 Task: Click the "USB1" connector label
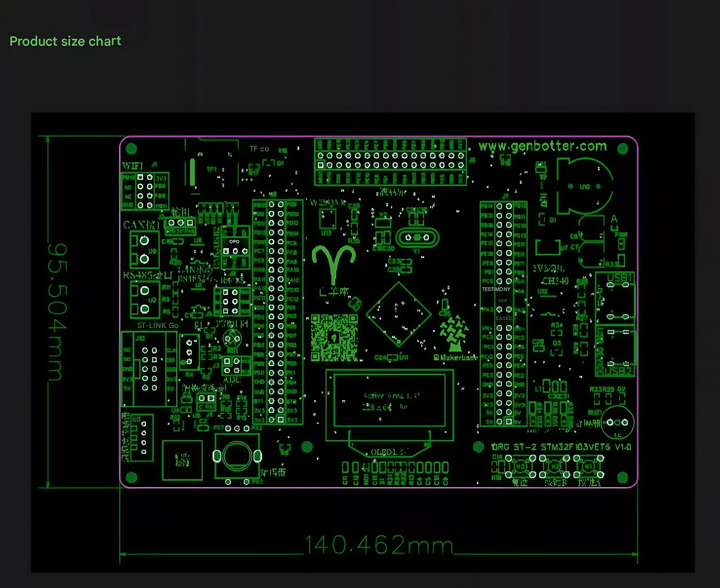point(619,278)
